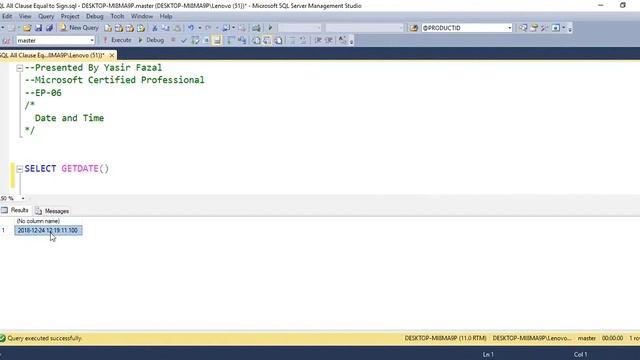
Task: Collapse the SELECT GETDATE() outline toggle
Action: 20,169
